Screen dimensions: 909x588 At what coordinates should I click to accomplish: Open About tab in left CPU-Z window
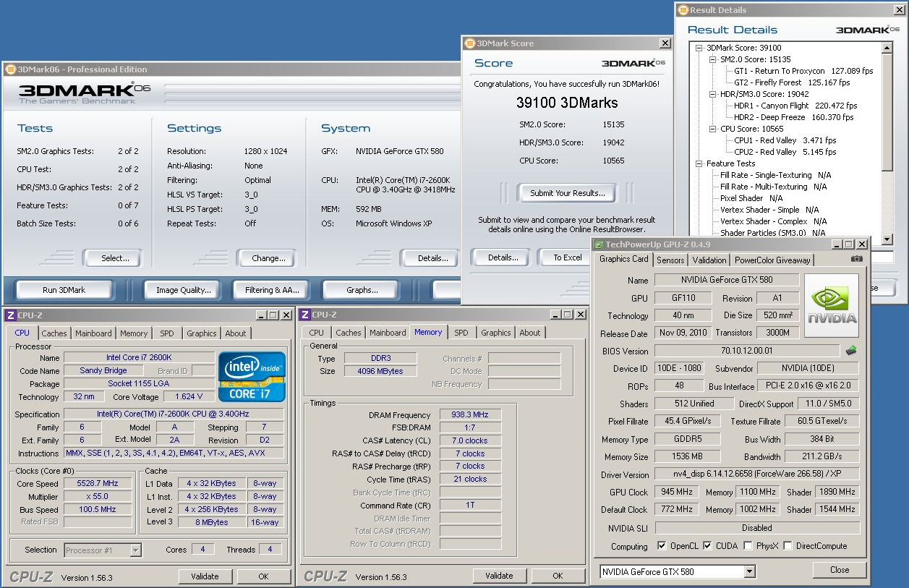point(236,333)
